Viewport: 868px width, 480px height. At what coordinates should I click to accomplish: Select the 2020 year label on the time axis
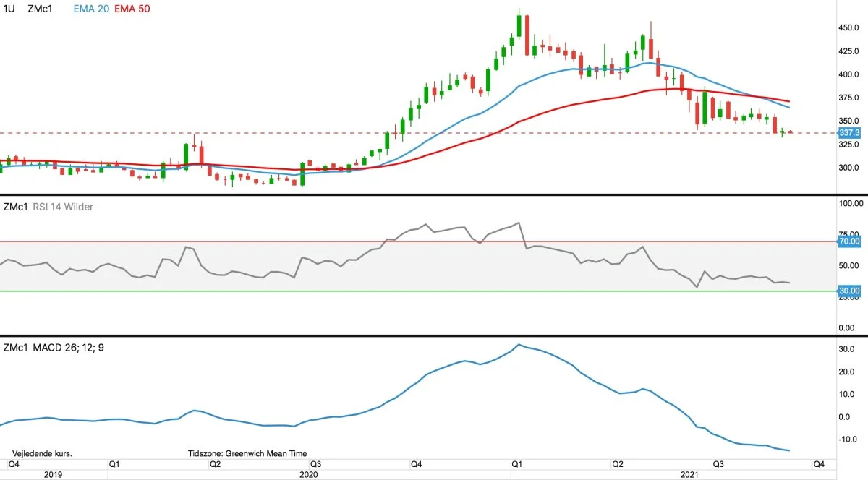[309, 474]
